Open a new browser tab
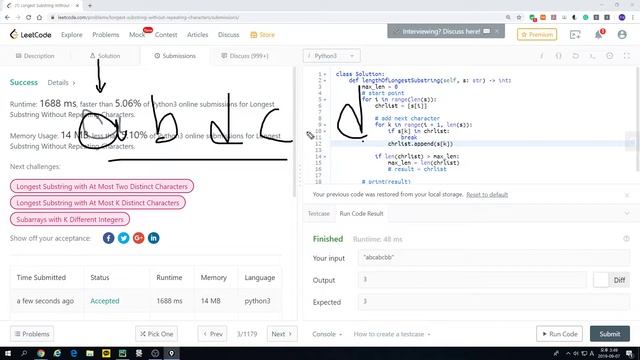Viewport: 640px width, 360px height. [90, 6]
